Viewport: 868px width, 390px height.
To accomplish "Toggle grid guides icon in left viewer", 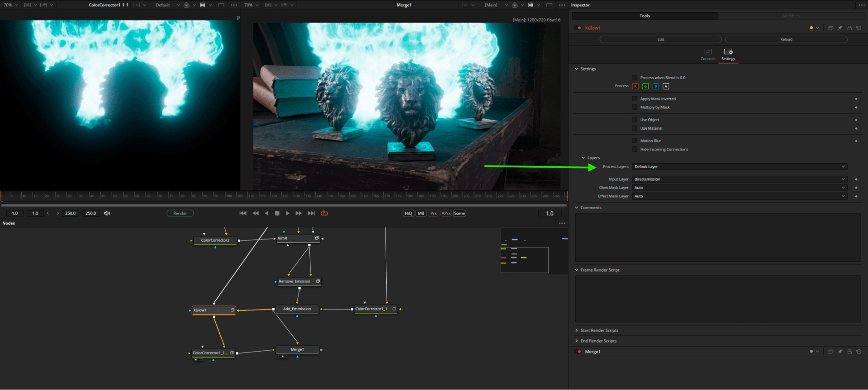I will tap(203, 5).
